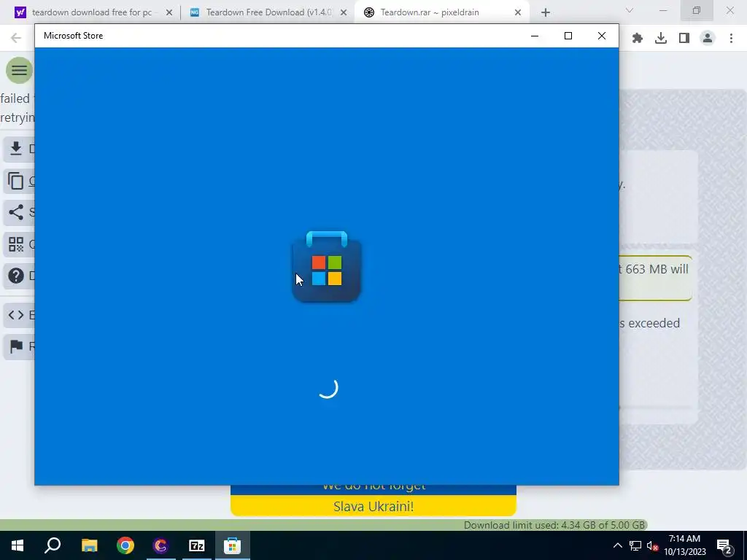Minimize the Chrome browser window

click(662, 10)
